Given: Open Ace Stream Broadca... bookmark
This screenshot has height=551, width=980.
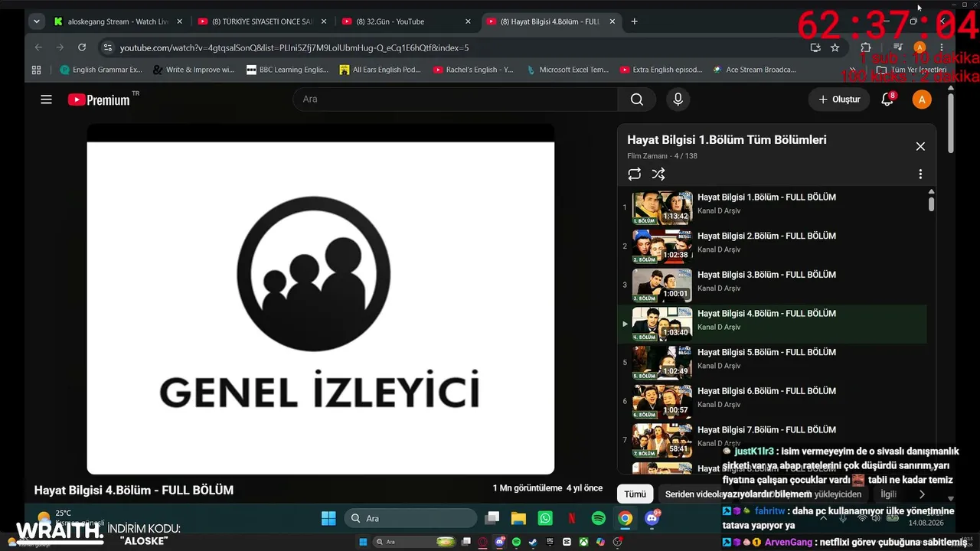Looking at the screenshot, I should click(x=755, y=70).
